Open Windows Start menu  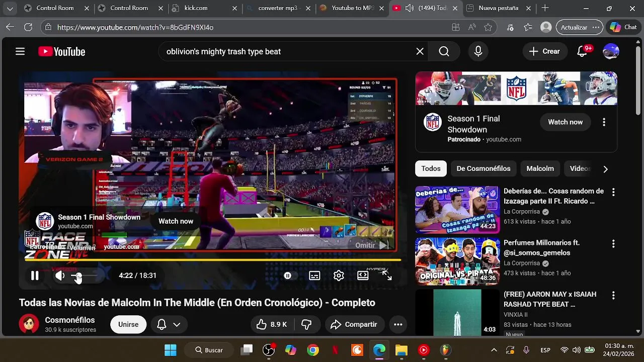coord(171,350)
